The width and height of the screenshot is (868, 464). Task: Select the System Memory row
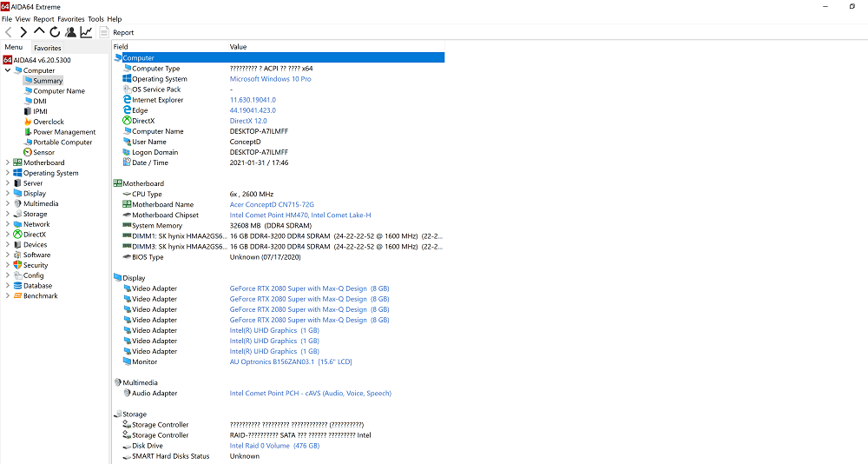coord(279,226)
